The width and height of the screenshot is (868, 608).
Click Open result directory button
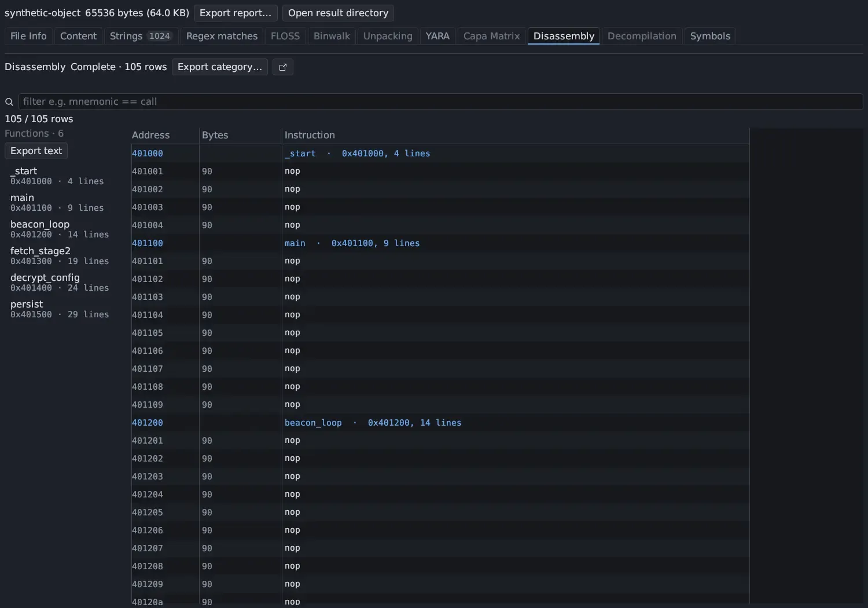pyautogui.click(x=339, y=13)
